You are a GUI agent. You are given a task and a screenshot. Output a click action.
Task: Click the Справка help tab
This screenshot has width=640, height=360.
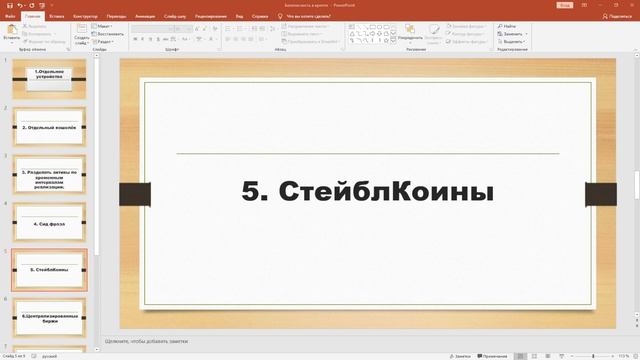(x=260, y=16)
